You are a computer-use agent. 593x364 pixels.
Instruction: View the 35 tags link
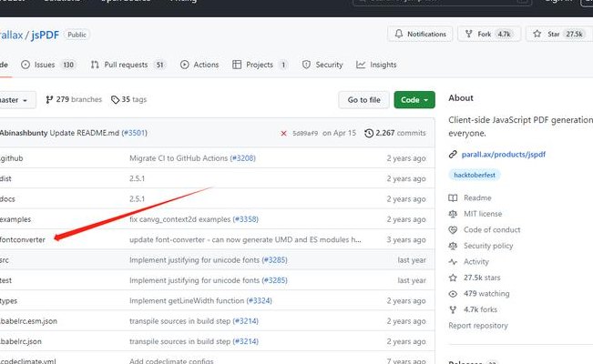pyautogui.click(x=128, y=99)
